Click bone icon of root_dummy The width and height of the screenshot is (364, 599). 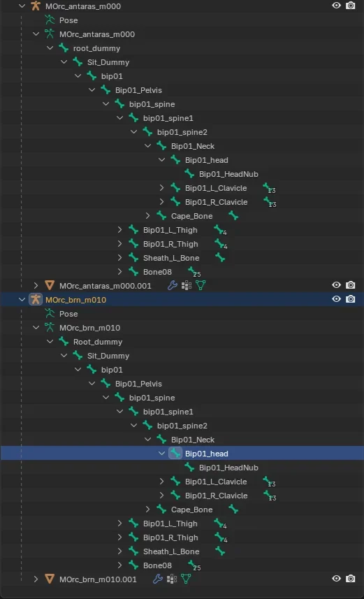(x=64, y=48)
